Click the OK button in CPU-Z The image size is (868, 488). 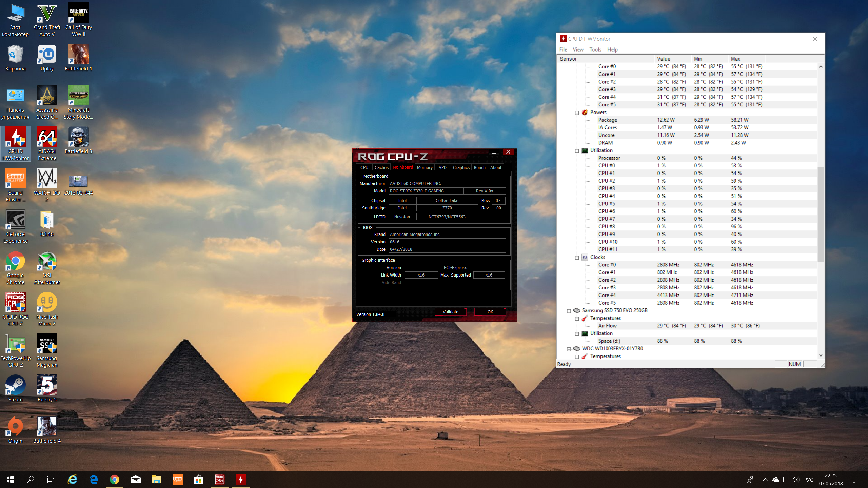click(x=490, y=312)
